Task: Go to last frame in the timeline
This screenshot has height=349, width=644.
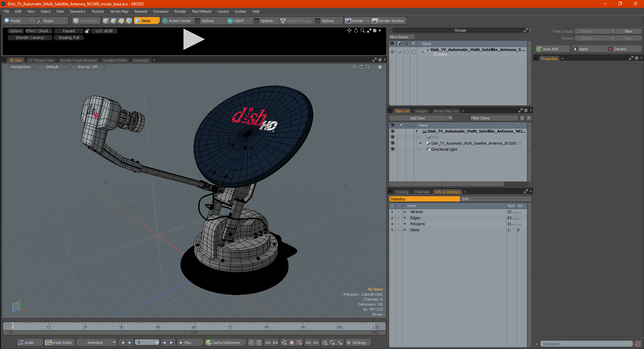Action: pyautogui.click(x=172, y=343)
